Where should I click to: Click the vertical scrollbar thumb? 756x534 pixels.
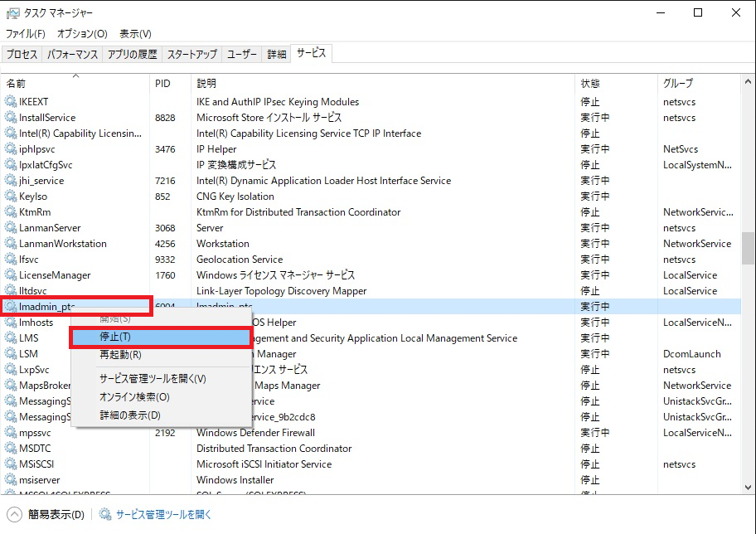click(748, 248)
